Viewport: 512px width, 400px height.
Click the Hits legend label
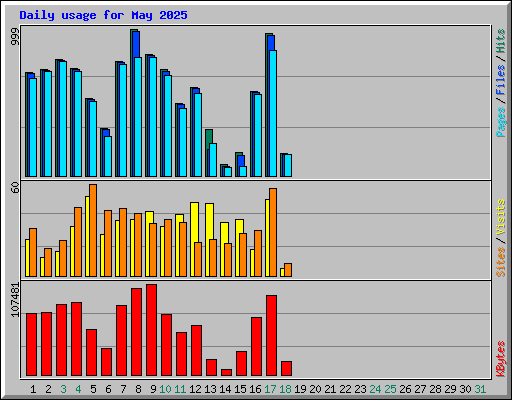(x=500, y=41)
